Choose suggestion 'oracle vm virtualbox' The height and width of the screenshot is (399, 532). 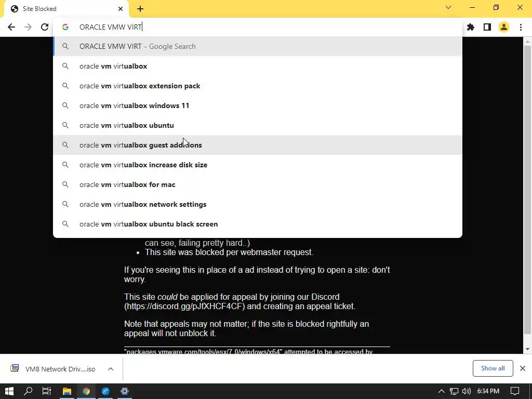[258, 66]
